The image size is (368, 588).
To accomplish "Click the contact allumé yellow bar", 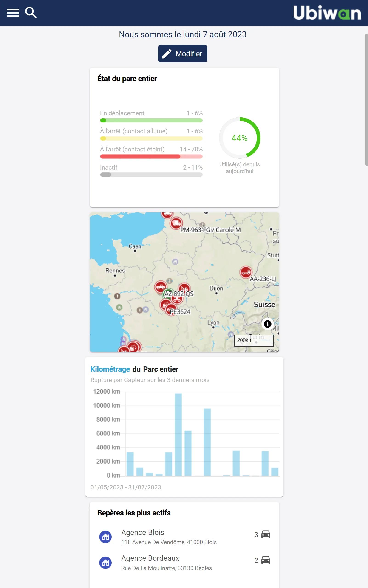I will click(151, 139).
